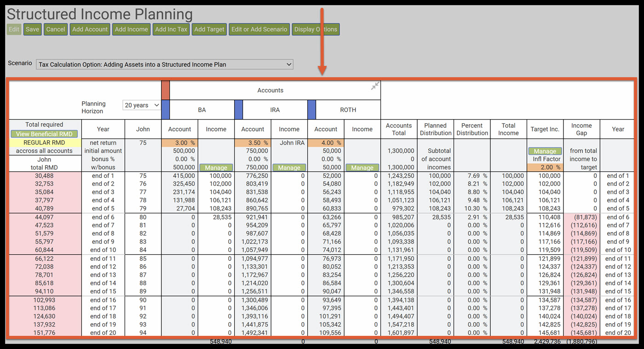Cancel the current changes
The image size is (644, 349).
coord(56,29)
